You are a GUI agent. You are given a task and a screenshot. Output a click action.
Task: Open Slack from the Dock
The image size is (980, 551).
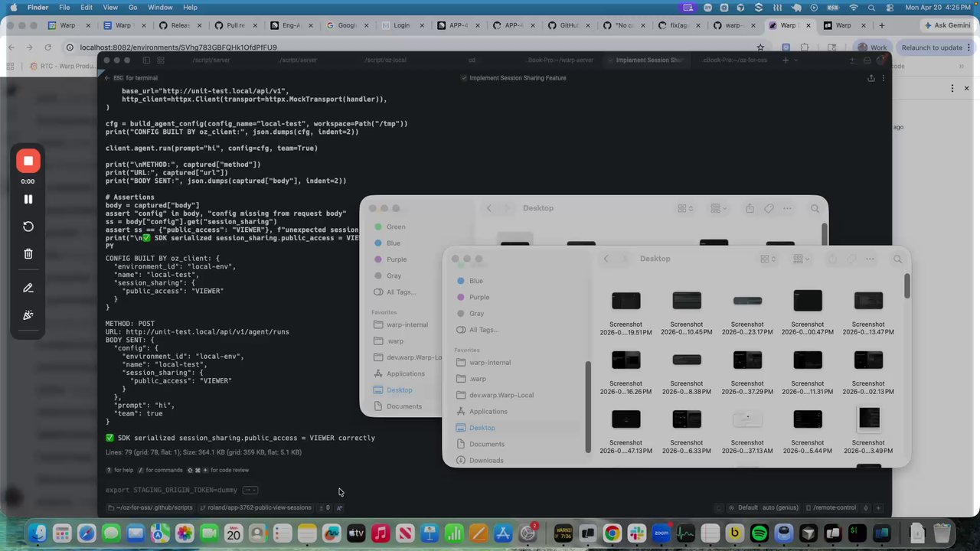coord(636,533)
